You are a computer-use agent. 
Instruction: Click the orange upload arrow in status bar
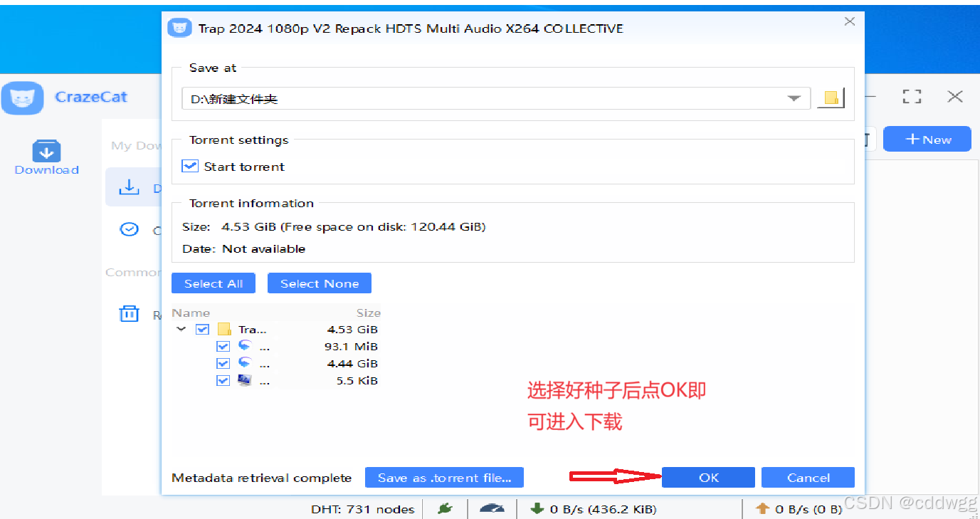[x=763, y=509]
